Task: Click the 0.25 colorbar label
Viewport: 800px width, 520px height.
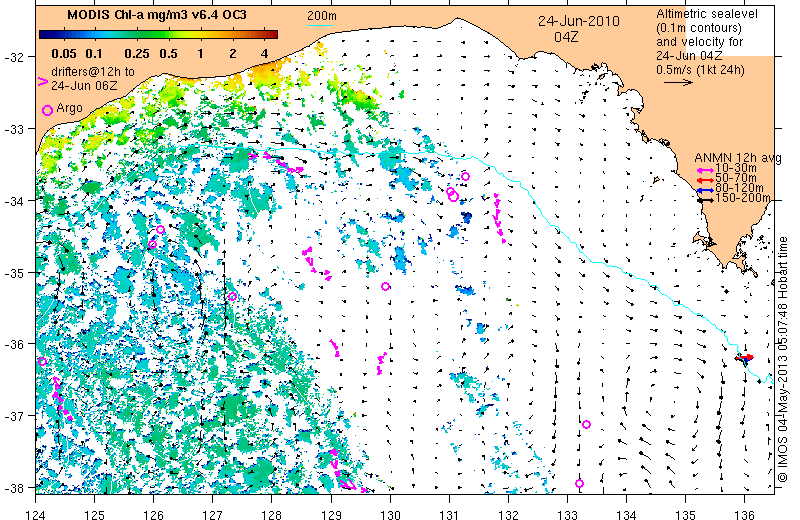Action: pos(137,54)
